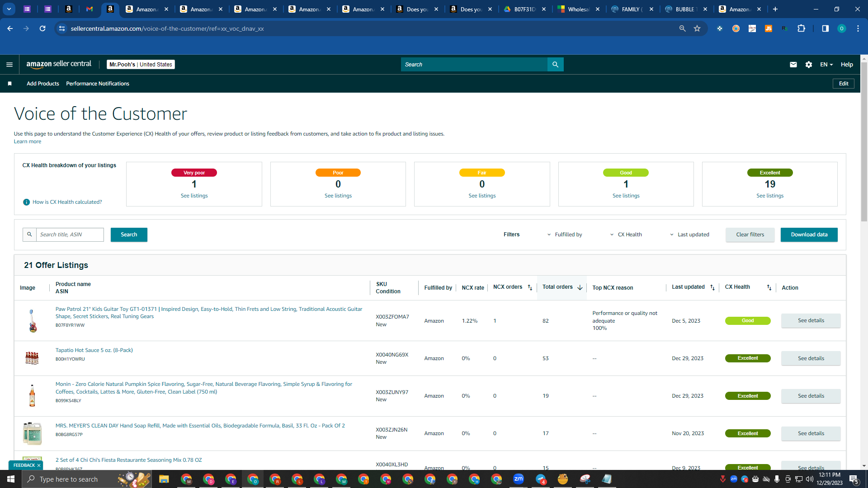Click See details for Paw Patrol guitar

tap(811, 320)
